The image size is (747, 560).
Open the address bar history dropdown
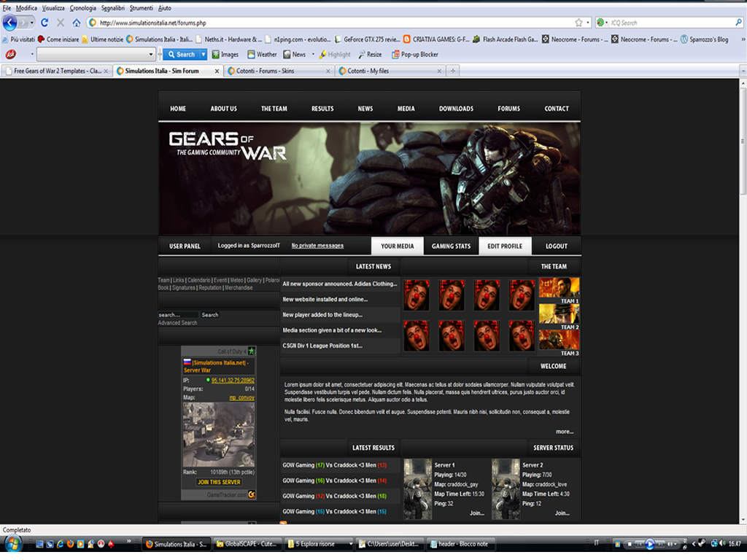tap(588, 23)
